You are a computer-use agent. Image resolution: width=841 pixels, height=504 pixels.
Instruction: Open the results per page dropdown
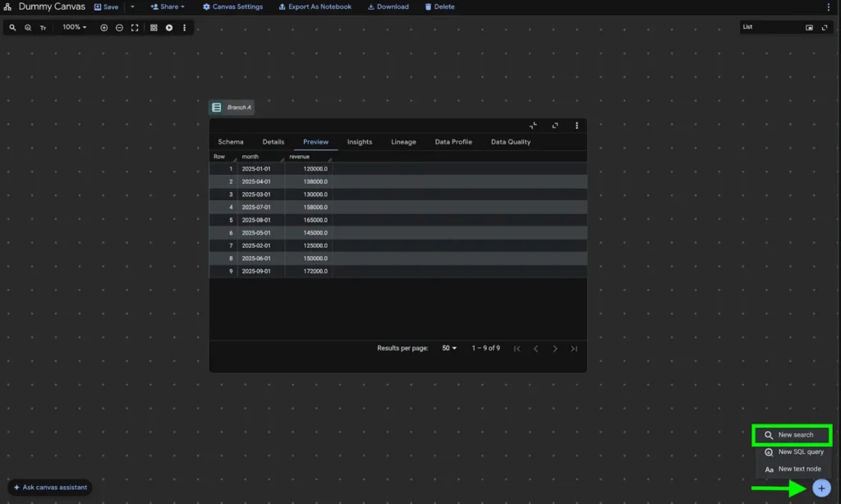(449, 348)
